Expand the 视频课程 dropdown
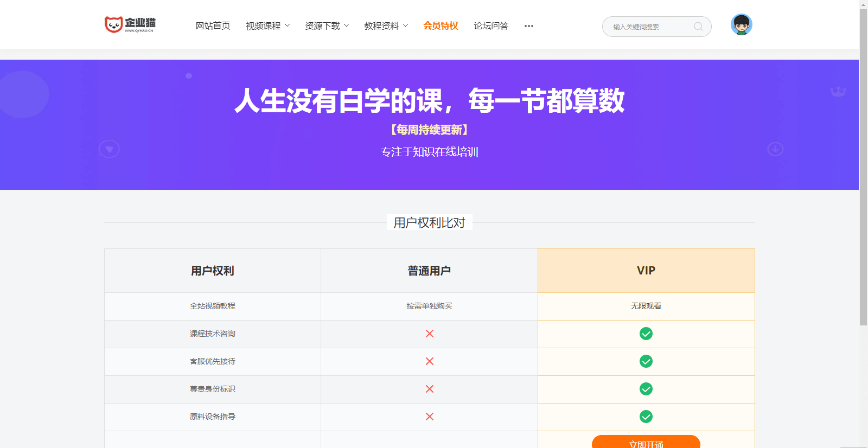868x448 pixels. tap(268, 26)
